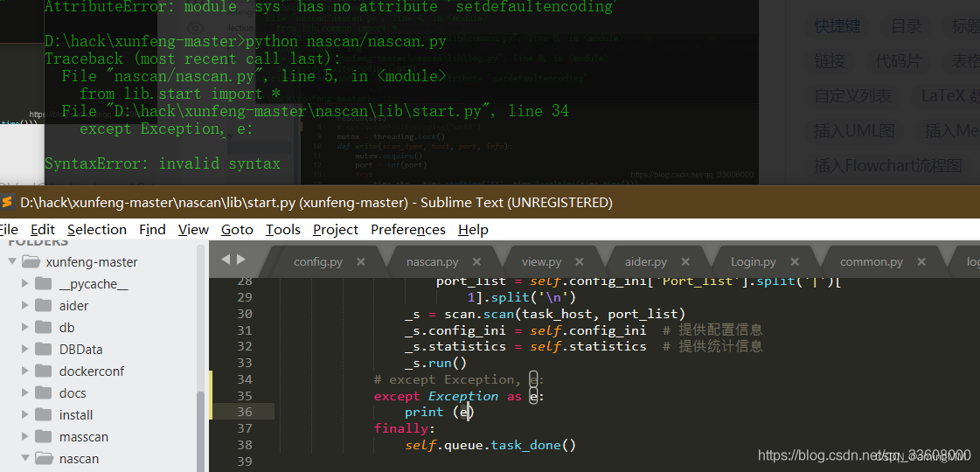Click the 插入UML图 button in background editor

click(854, 130)
